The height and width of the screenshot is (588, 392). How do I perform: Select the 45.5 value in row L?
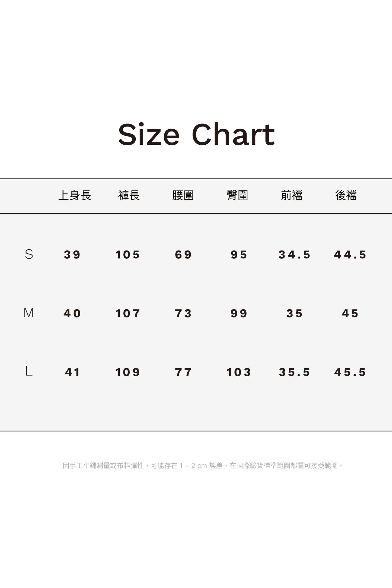coord(350,372)
